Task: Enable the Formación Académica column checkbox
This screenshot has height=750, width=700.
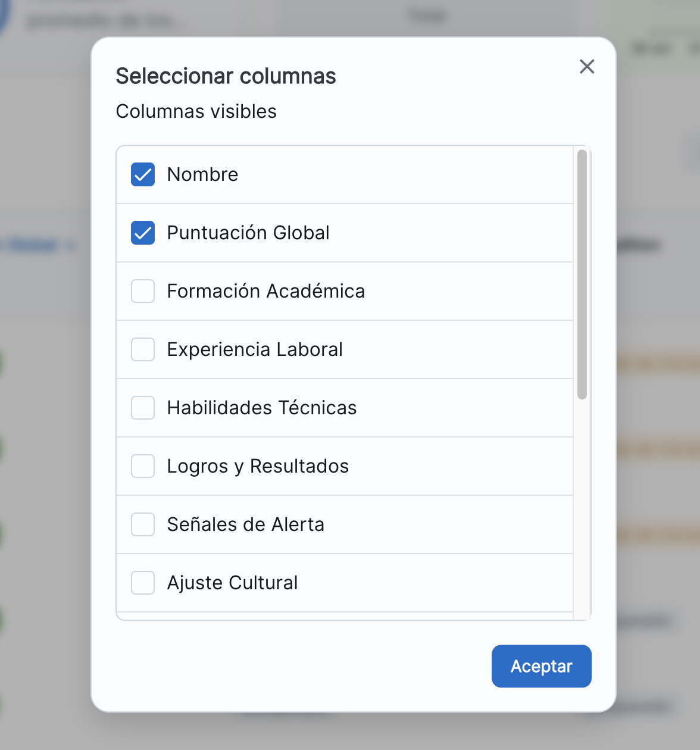Action: pos(143,291)
